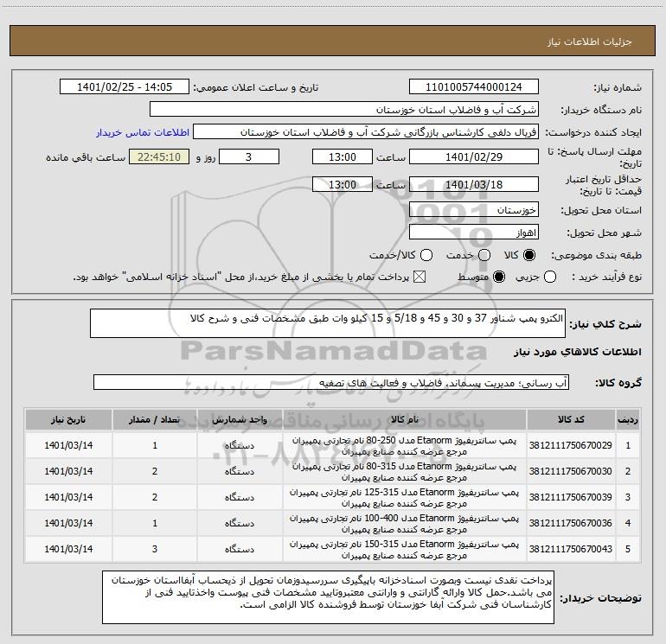Viewport: 666px width, 644px height.
Task: Choose the جزیی purchase type radio
Action: pos(549,277)
